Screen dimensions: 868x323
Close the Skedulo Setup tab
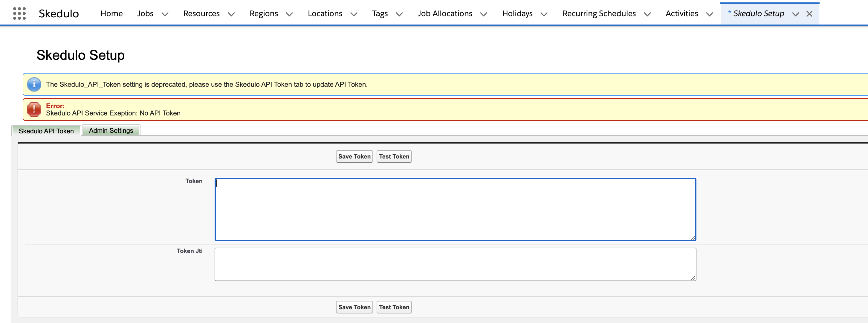809,14
